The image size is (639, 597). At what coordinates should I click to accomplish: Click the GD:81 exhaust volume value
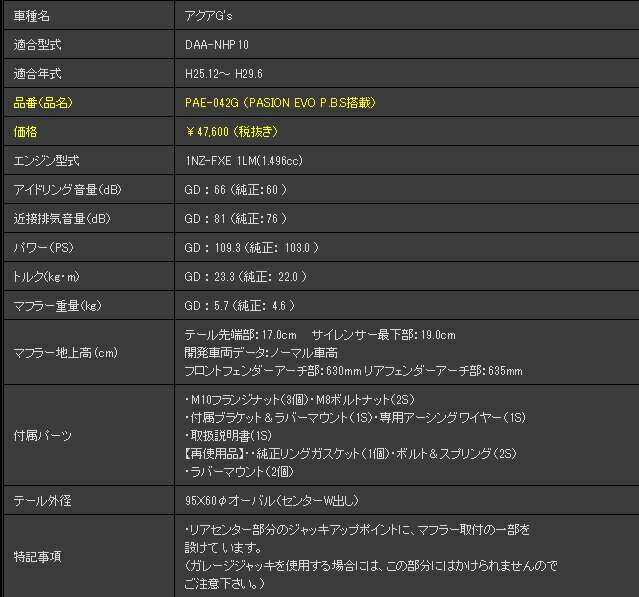pyautogui.click(x=236, y=219)
